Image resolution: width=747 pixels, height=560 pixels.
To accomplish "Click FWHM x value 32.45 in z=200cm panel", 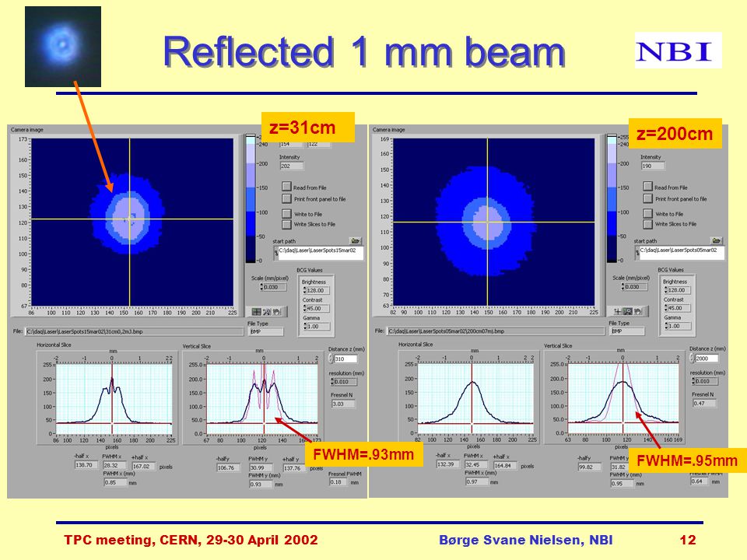I will [x=476, y=464].
